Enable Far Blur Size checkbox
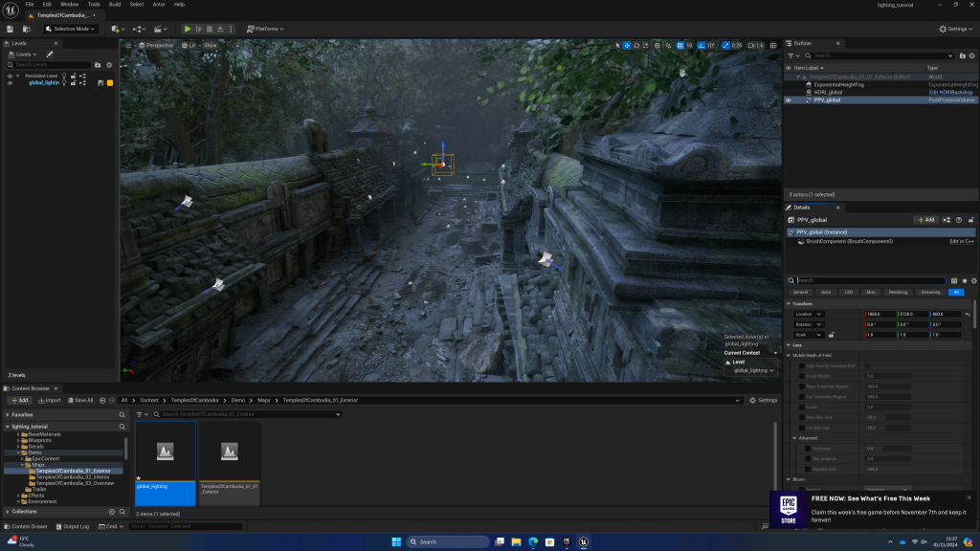Screen dimensions: 980x551 click(x=802, y=428)
